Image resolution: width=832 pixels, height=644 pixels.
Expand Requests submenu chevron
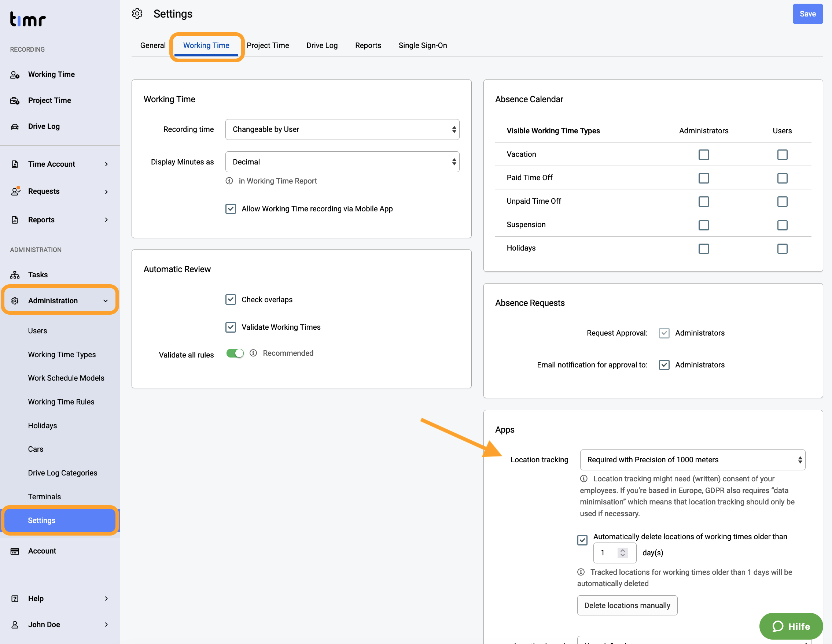point(106,192)
